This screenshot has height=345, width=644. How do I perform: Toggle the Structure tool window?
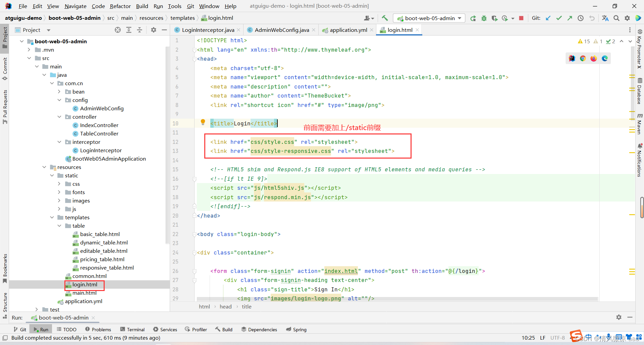(x=5, y=305)
